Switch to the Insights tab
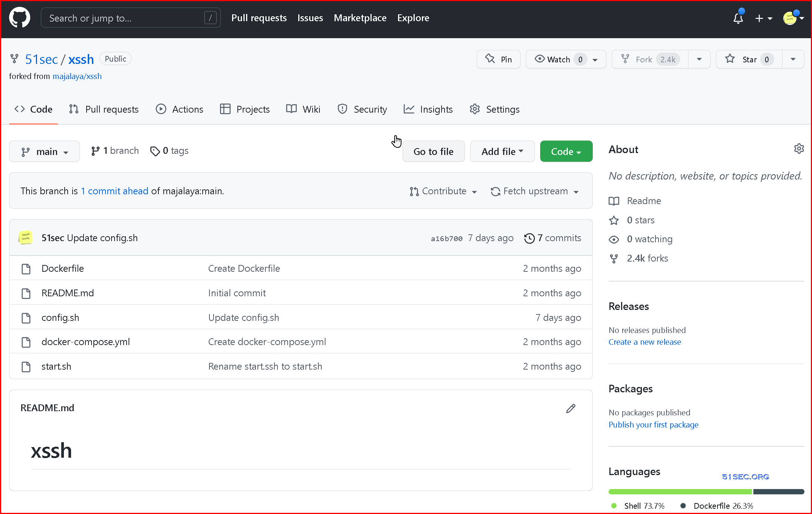 428,109
